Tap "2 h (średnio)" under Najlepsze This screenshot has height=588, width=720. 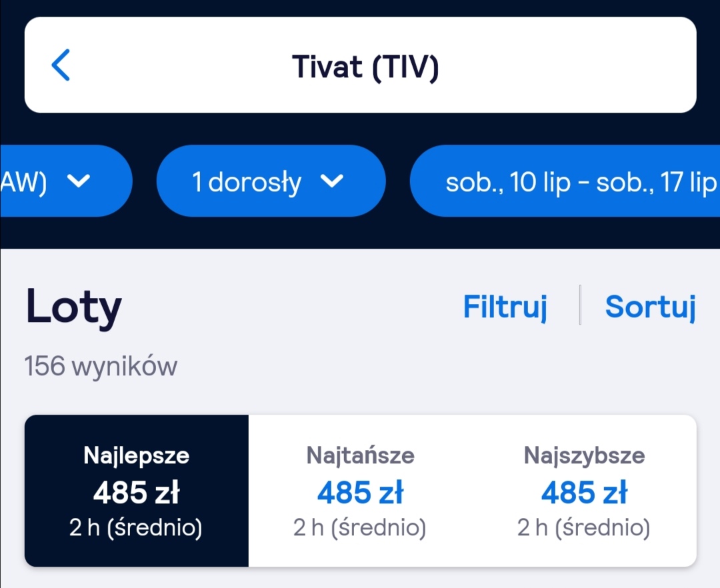(x=136, y=527)
